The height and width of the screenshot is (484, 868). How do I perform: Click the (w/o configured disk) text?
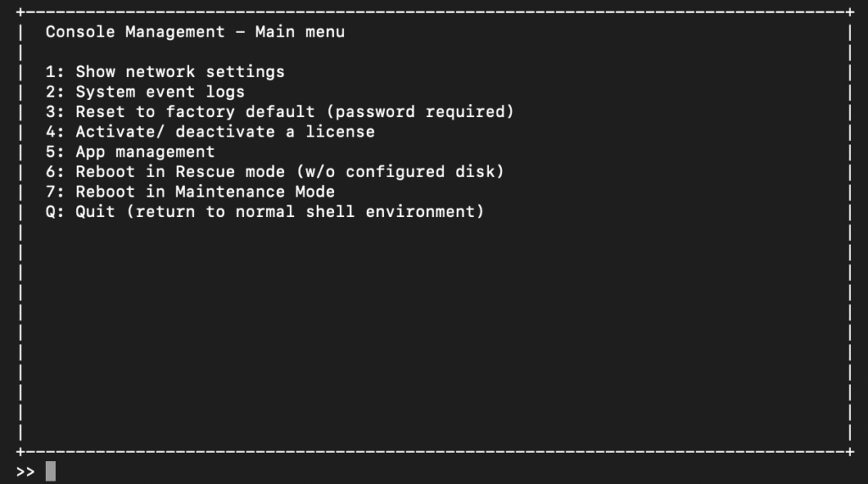[400, 172]
